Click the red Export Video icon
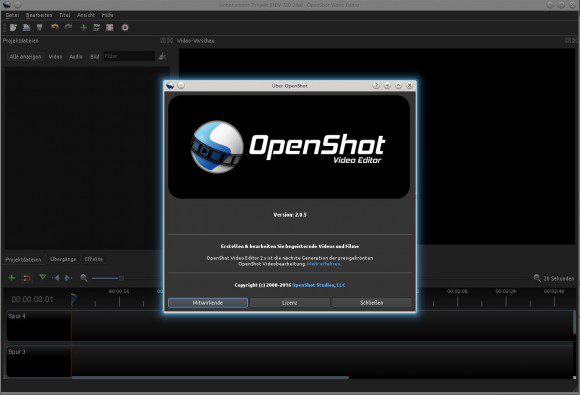This screenshot has width=580, height=395. point(125,27)
